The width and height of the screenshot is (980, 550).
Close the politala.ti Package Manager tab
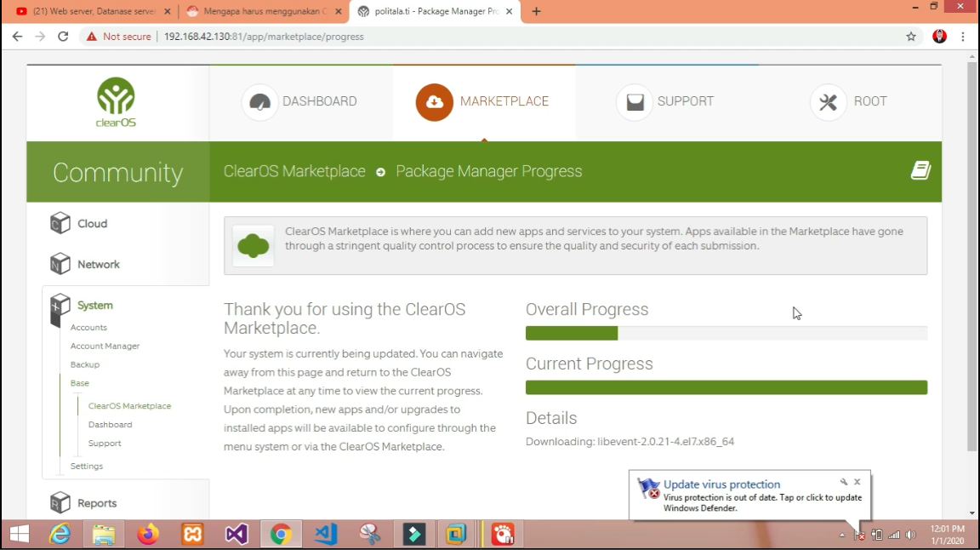click(x=509, y=11)
